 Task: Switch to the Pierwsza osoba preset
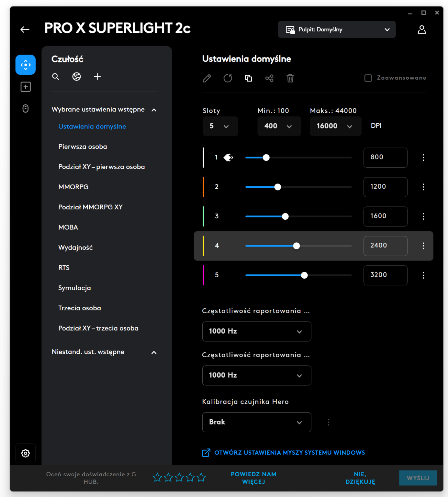83,147
